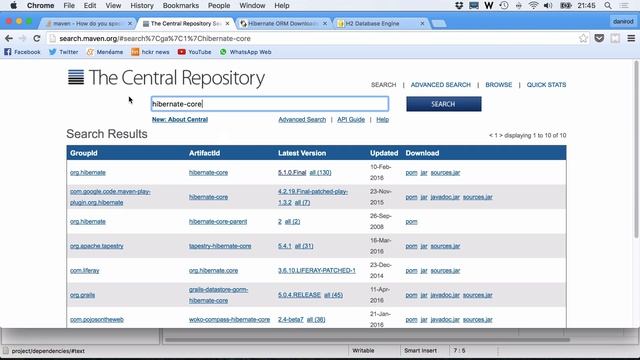Switch to the maven How do you tab
The height and width of the screenshot is (360, 640).
pos(87,24)
